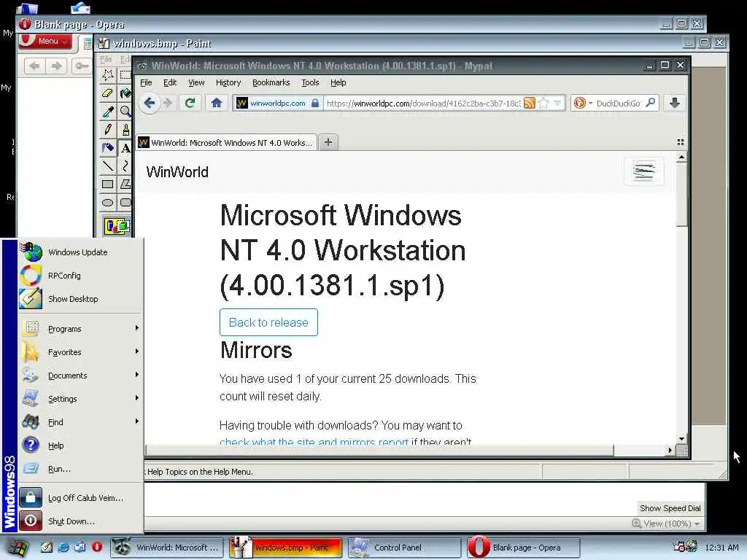Click Opera's Back button
This screenshot has width=747, height=560.
[35, 66]
